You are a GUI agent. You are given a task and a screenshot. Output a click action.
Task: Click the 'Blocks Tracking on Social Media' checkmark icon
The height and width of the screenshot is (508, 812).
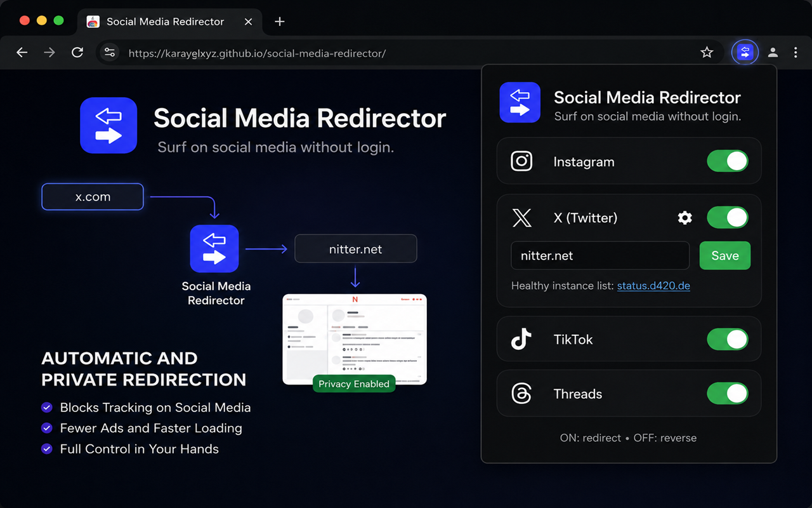tap(46, 408)
